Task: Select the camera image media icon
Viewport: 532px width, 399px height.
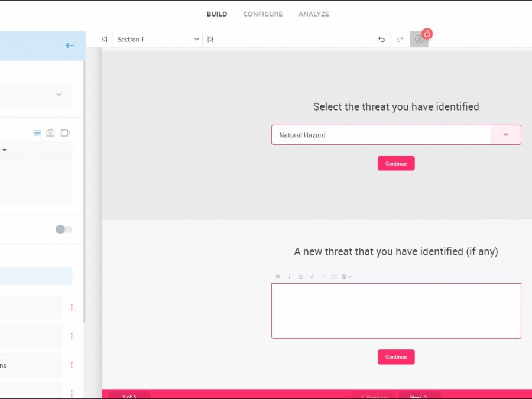Action: (x=51, y=133)
